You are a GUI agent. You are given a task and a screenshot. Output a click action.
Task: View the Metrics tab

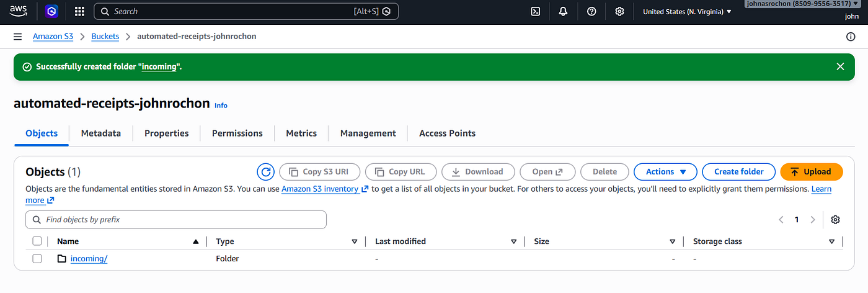coord(301,133)
